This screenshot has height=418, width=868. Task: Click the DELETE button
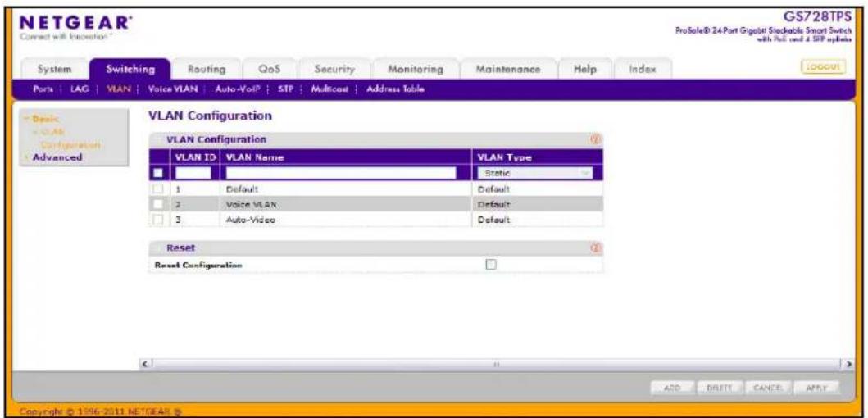pos(720,388)
